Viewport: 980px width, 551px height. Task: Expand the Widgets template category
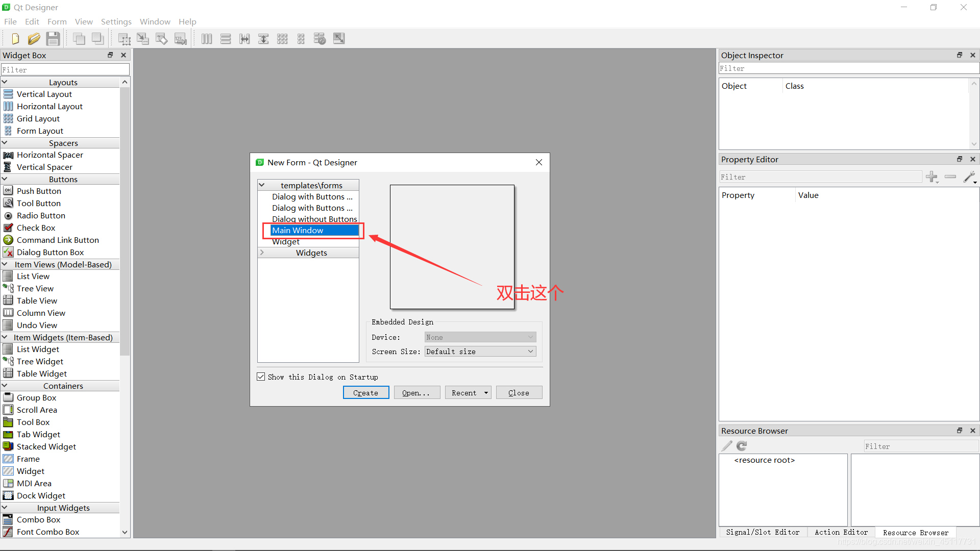(262, 253)
